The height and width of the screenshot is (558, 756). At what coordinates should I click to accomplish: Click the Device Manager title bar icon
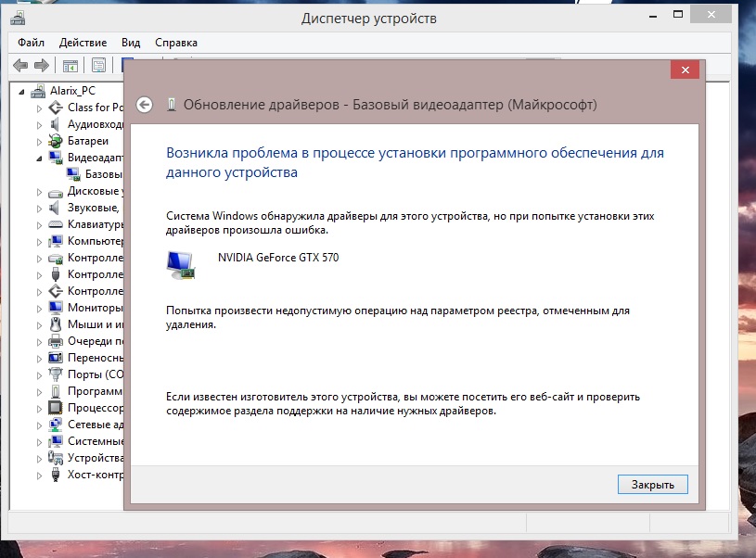[18, 19]
